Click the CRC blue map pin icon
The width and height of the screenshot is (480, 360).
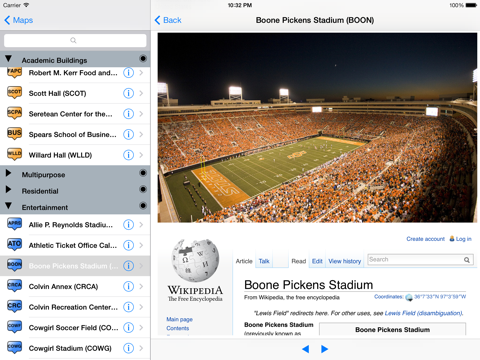pyautogui.click(x=14, y=306)
